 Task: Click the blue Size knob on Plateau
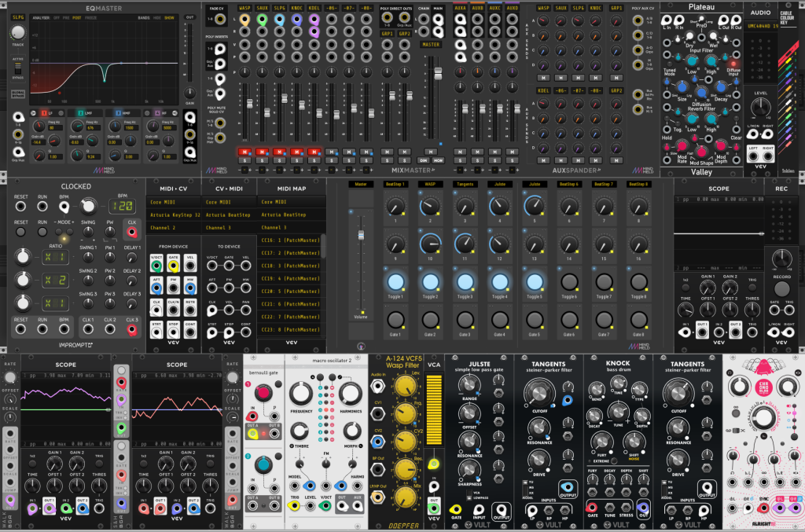click(682, 87)
